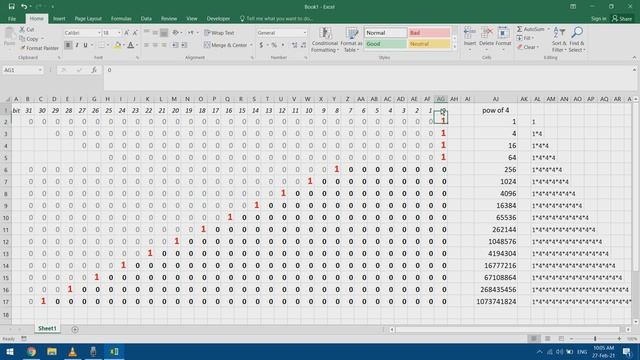Image resolution: width=640 pixels, height=360 pixels.
Task: Open Sort & Filter
Action: 559,40
